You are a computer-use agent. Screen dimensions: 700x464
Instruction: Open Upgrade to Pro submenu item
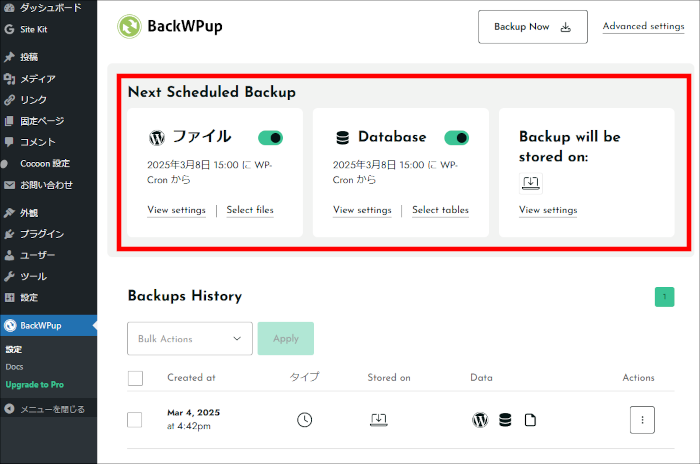tap(35, 385)
